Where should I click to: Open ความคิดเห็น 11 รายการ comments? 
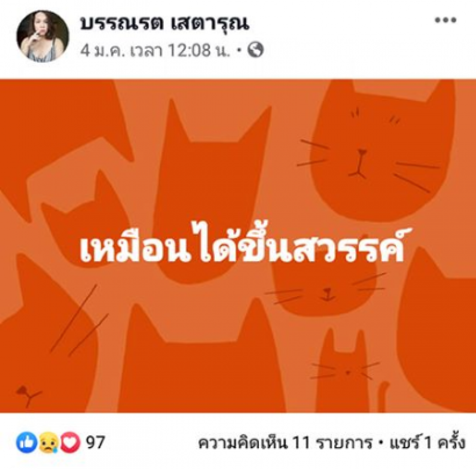[285, 443]
